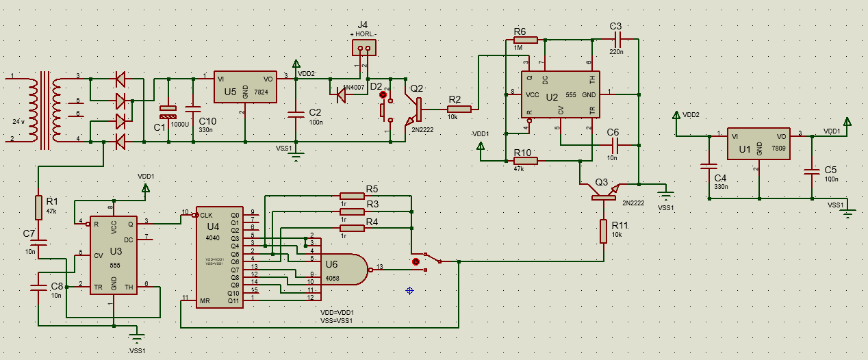Click the VDD2 terminal above U5 output
Screen dimensions: 868x360
point(296,64)
